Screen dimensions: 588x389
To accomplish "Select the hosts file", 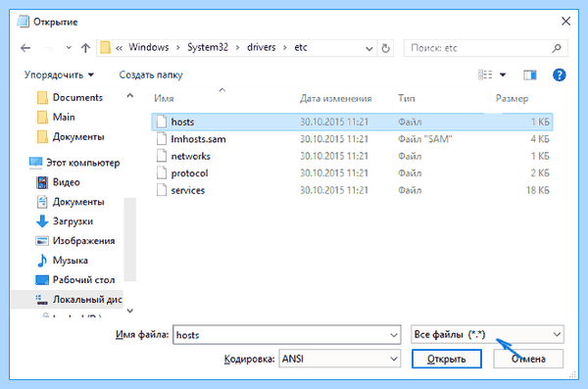I will [352, 122].
